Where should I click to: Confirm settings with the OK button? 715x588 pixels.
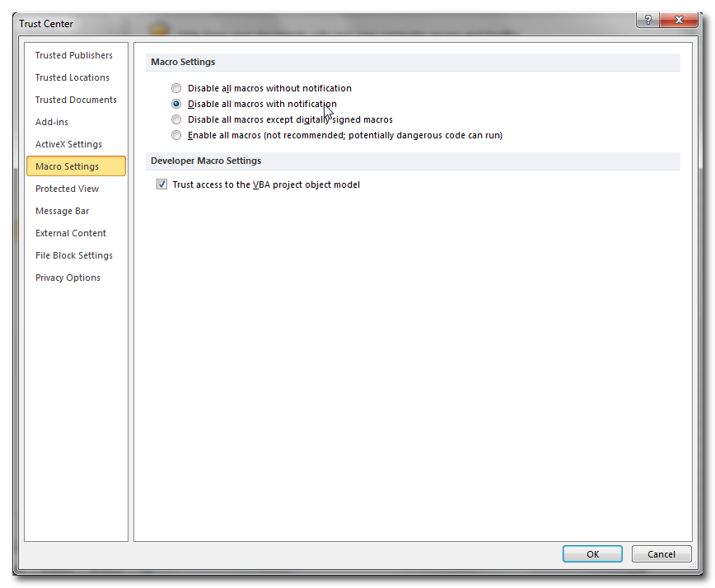click(x=592, y=553)
